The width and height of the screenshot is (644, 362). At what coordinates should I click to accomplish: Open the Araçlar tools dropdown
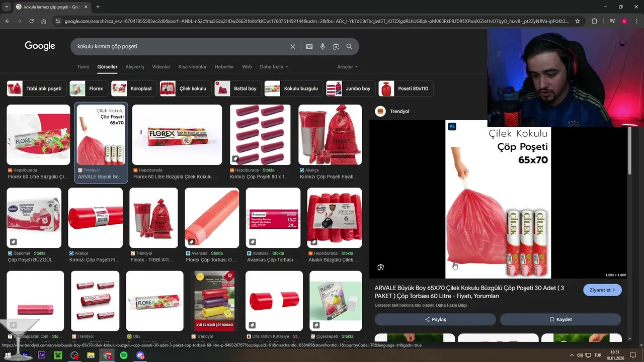click(347, 67)
